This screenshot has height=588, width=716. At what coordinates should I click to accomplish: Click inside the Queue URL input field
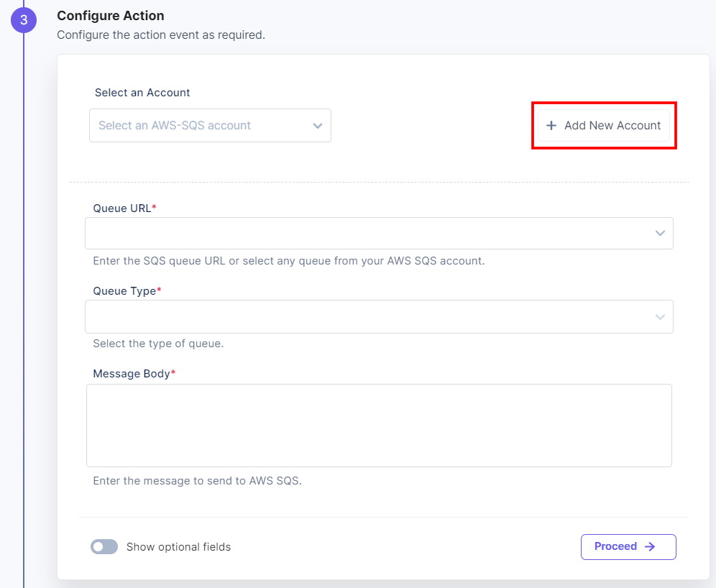click(367, 234)
